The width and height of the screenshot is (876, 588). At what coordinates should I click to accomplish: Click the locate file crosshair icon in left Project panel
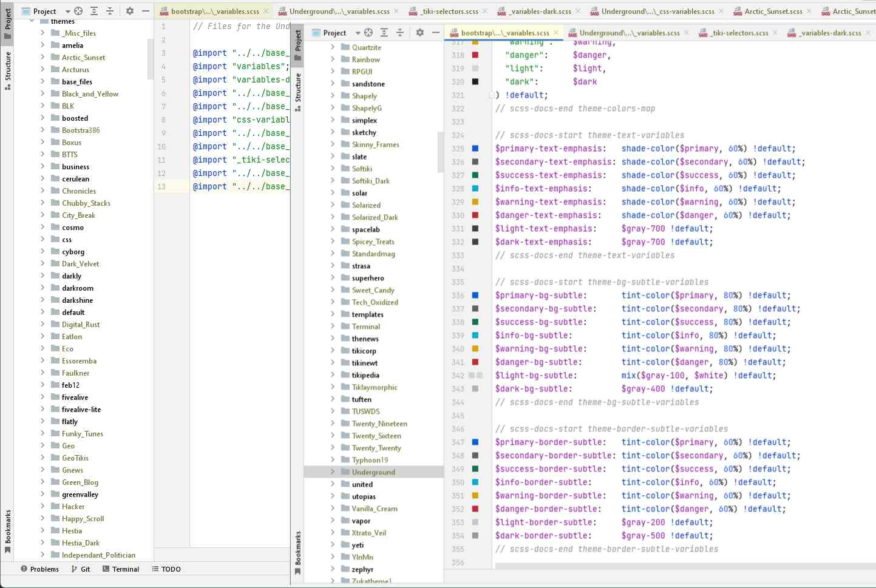coord(78,11)
